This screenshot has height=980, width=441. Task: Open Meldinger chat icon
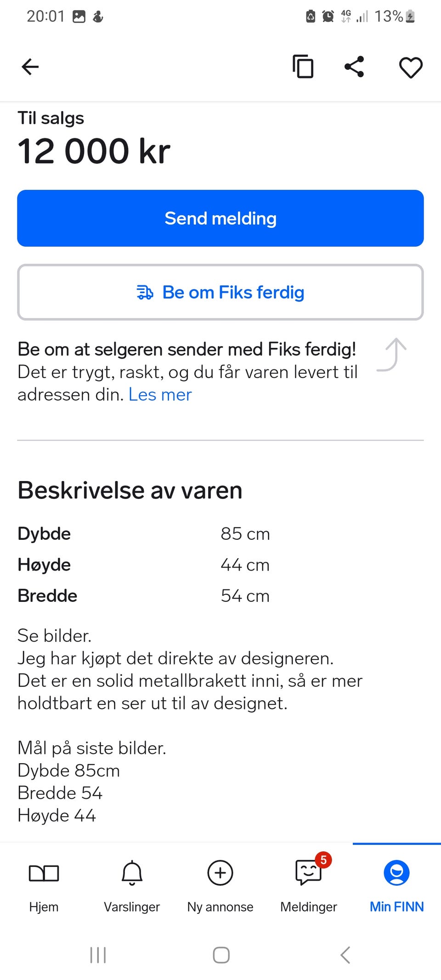(x=308, y=873)
